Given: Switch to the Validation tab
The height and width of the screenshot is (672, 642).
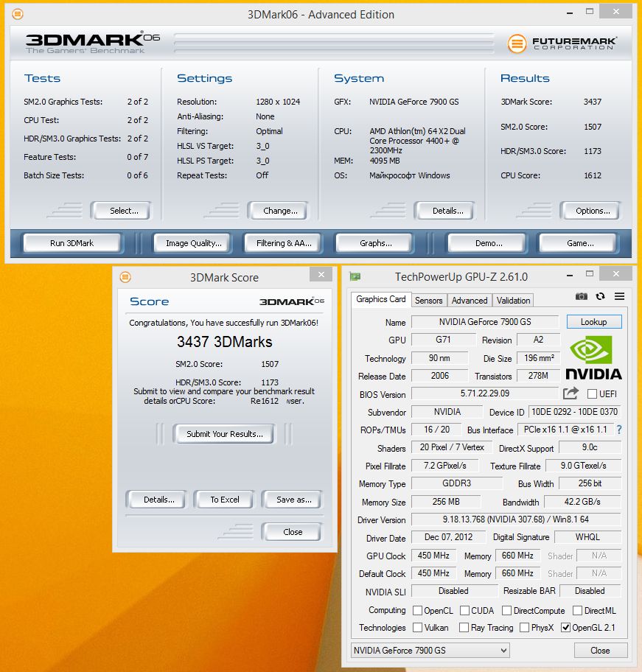Looking at the screenshot, I should (x=513, y=301).
